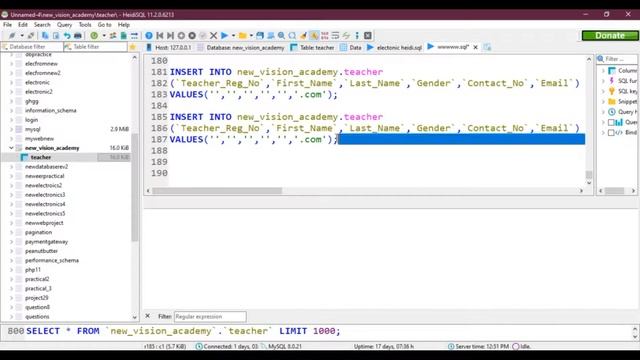The height and width of the screenshot is (360, 640).
Task: Open the Help menu
Action: [124, 25]
